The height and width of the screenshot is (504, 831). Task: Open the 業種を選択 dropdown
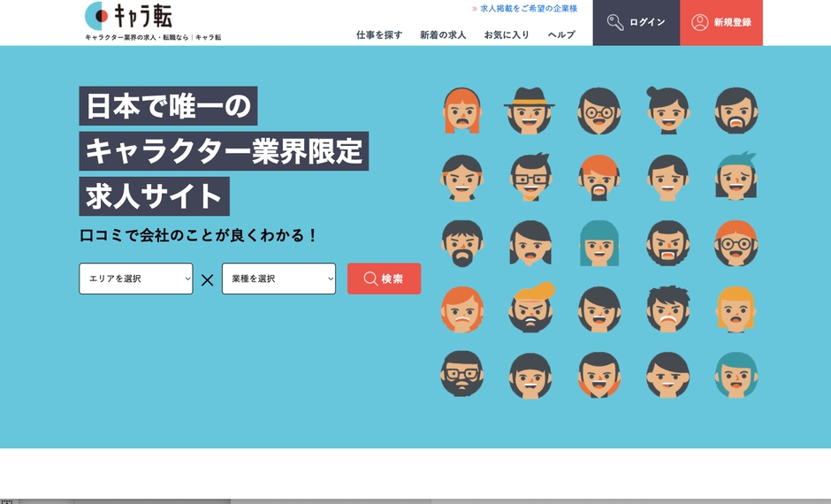[278, 279]
